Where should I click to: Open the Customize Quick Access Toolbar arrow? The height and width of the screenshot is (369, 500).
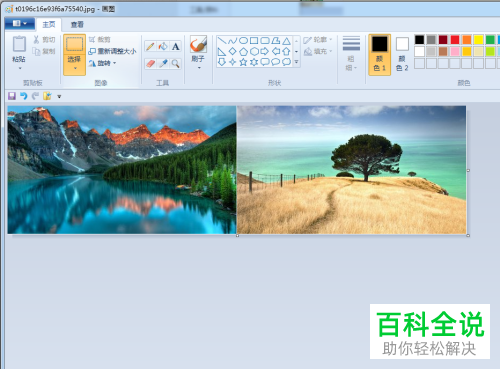[59, 97]
